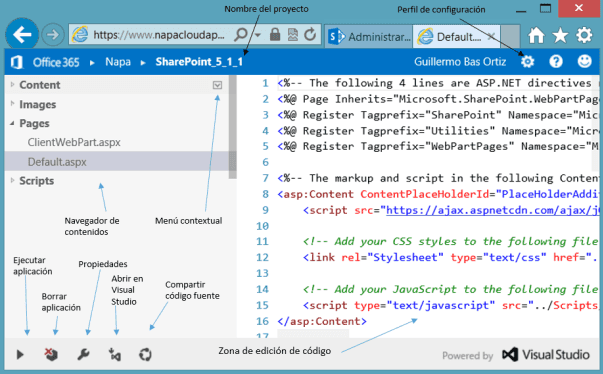
Task: Click the share source code icon
Action: pyautogui.click(x=145, y=354)
